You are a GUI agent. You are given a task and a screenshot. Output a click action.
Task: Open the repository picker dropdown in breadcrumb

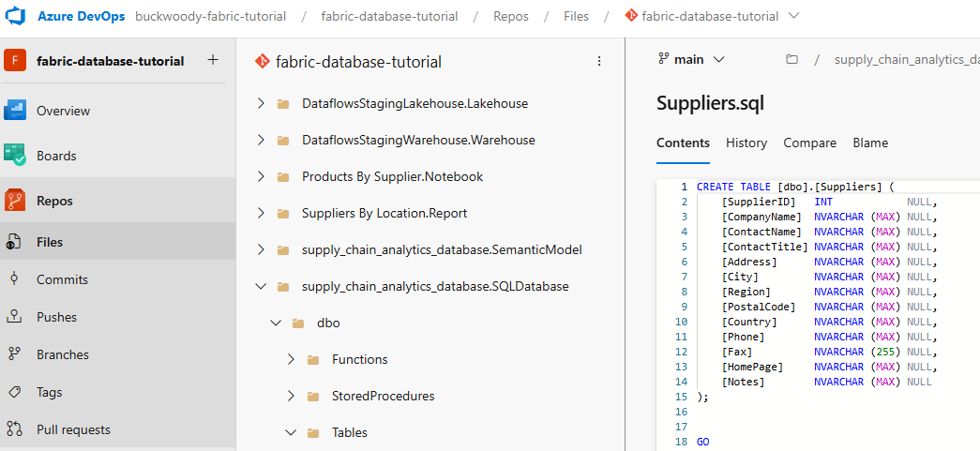[794, 16]
